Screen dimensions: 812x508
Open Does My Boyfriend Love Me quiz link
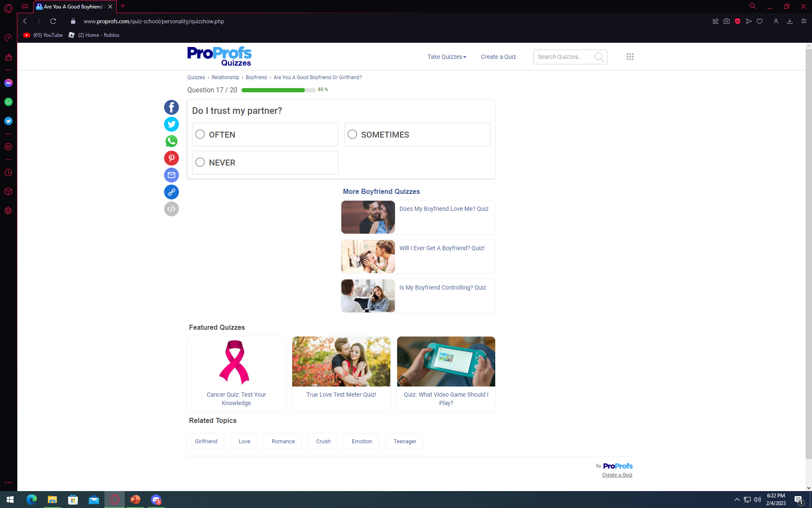444,209
